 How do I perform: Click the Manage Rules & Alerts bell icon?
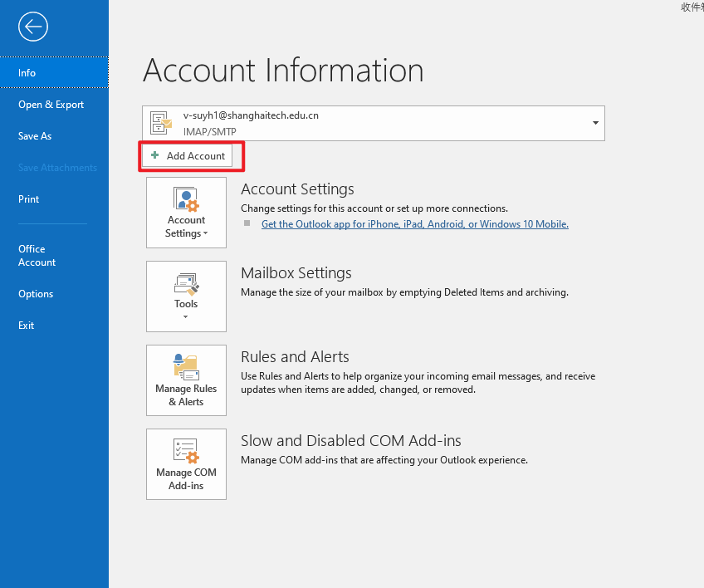click(186, 367)
